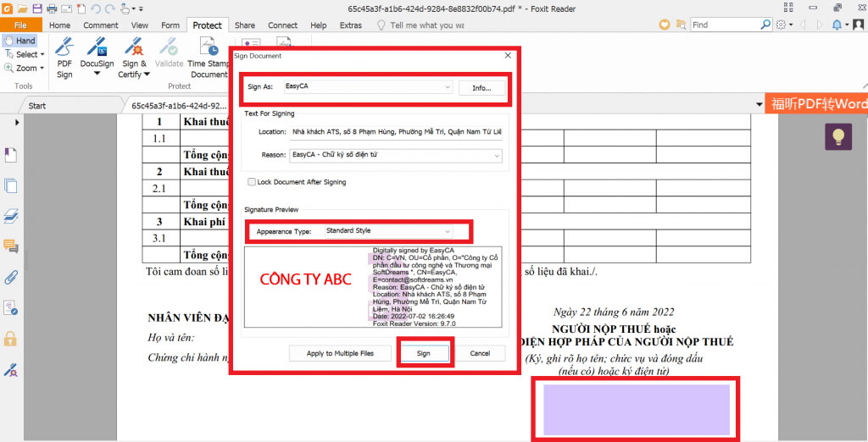Open the Pages thumbnails panel icon
This screenshot has height=442, width=868.
coord(10,186)
